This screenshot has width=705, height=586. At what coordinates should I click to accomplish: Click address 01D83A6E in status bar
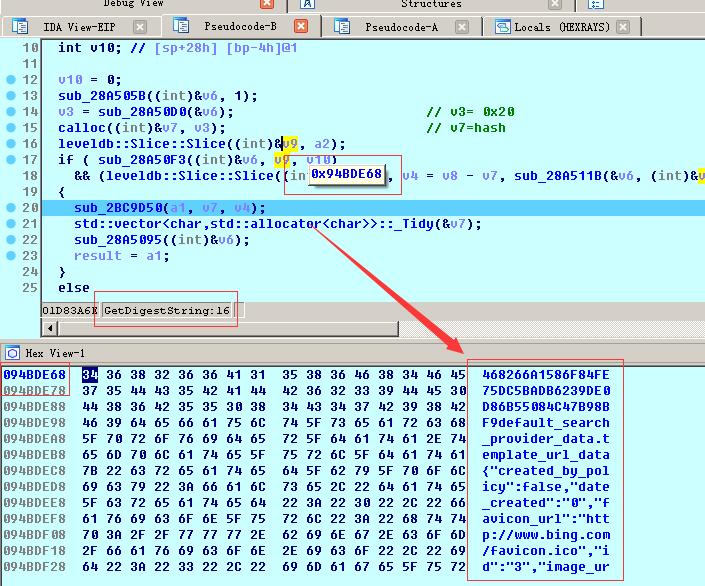coord(70,310)
